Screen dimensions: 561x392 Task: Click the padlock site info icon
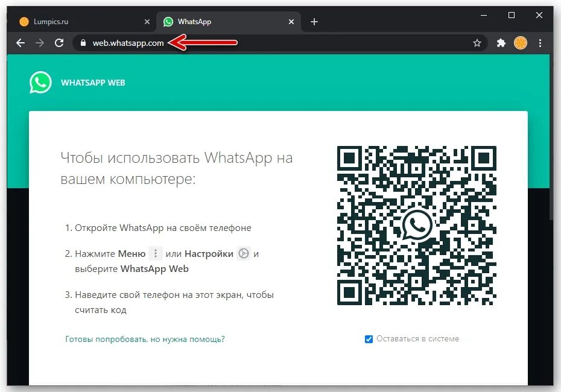tap(83, 43)
